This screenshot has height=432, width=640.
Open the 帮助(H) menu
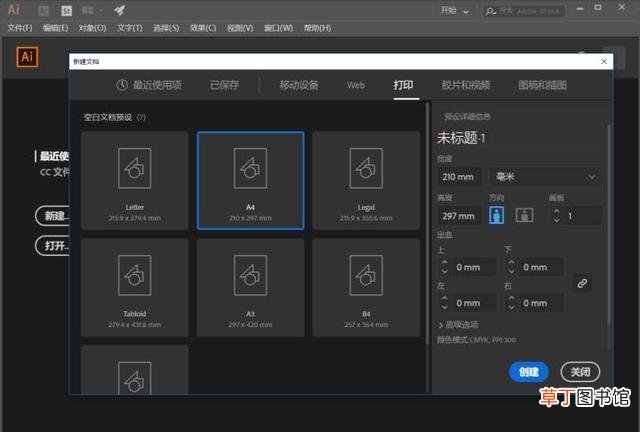click(317, 28)
